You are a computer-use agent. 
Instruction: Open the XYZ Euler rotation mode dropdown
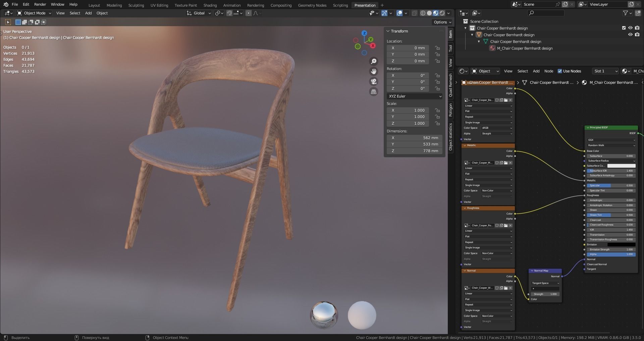pos(415,96)
